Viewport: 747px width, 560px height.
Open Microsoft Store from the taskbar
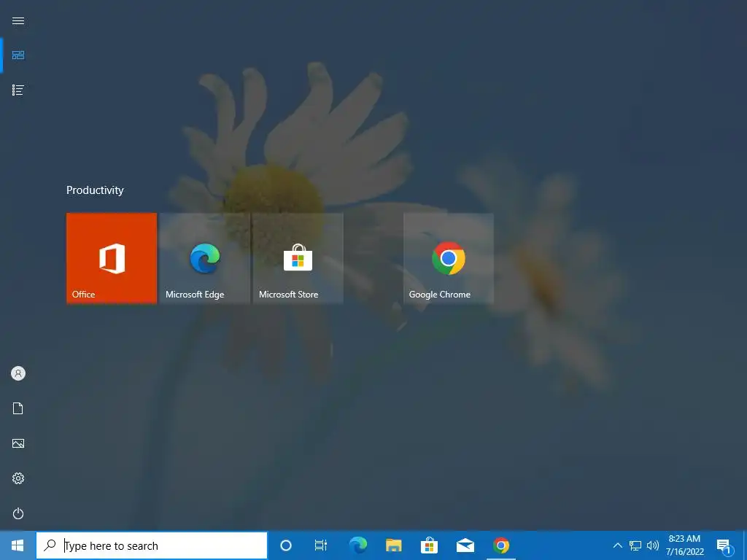(x=429, y=545)
